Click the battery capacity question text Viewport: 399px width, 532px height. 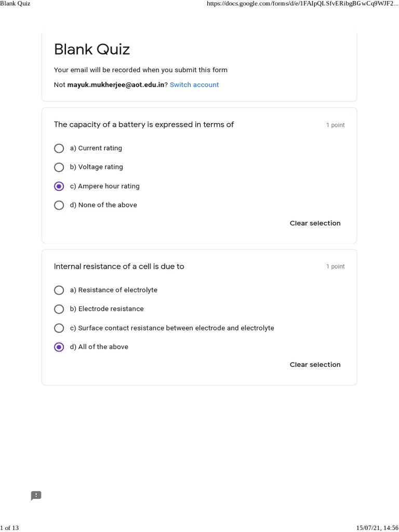click(x=144, y=125)
